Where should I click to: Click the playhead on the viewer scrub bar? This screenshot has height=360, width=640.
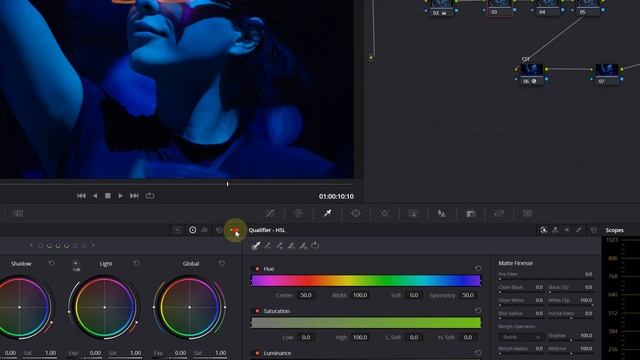[227, 184]
